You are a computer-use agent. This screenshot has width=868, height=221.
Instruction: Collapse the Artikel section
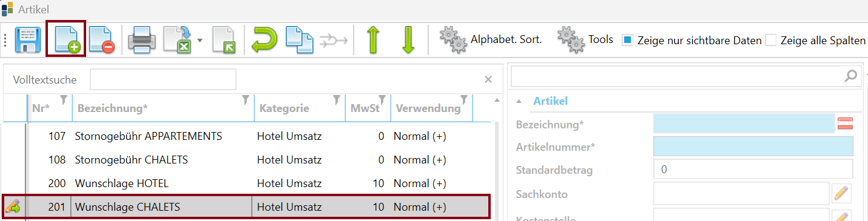[519, 102]
